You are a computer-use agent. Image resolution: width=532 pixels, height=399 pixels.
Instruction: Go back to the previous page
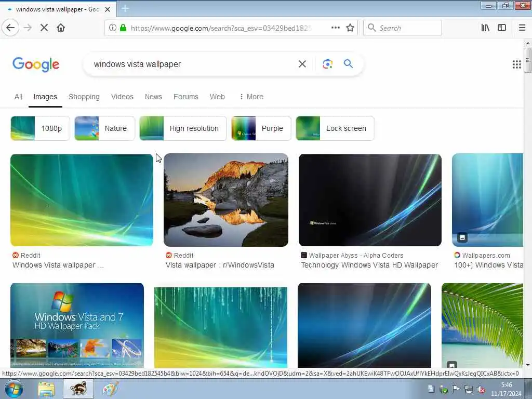coord(10,28)
